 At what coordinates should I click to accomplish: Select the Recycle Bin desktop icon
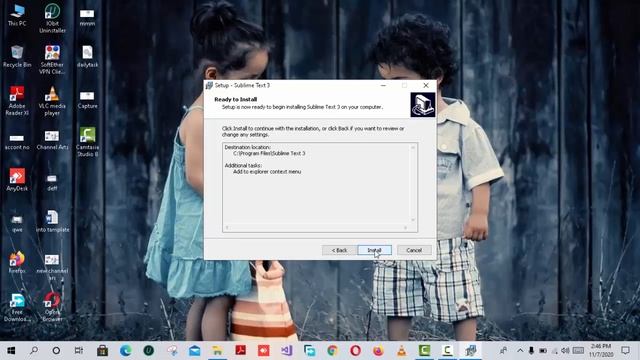pos(17,56)
